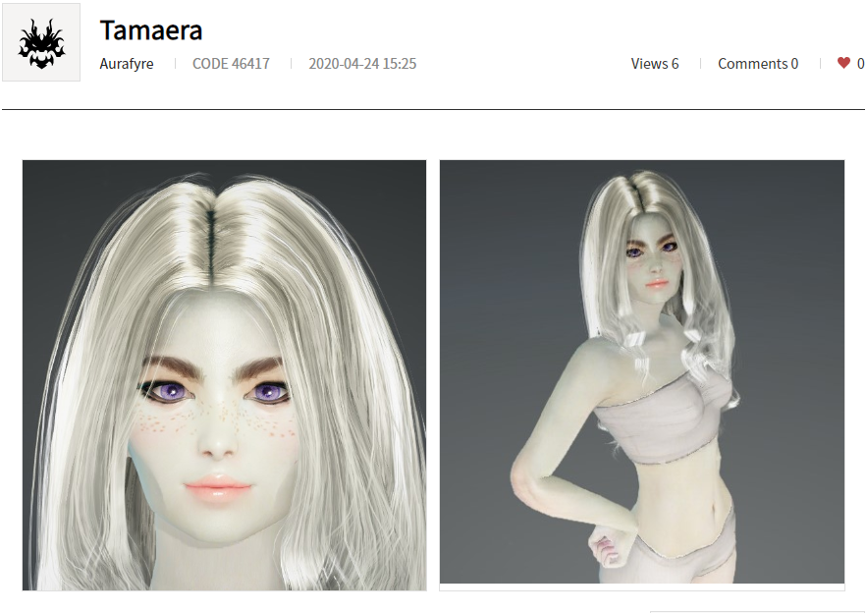The height and width of the screenshot is (615, 868).
Task: Jump to Comments 0 section
Action: (x=758, y=64)
